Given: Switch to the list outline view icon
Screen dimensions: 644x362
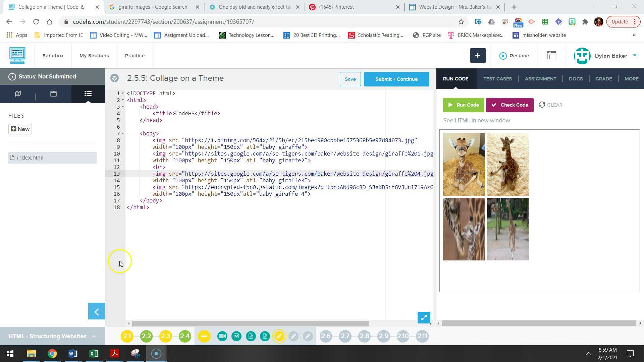Looking at the screenshot, I should pyautogui.click(x=88, y=94).
